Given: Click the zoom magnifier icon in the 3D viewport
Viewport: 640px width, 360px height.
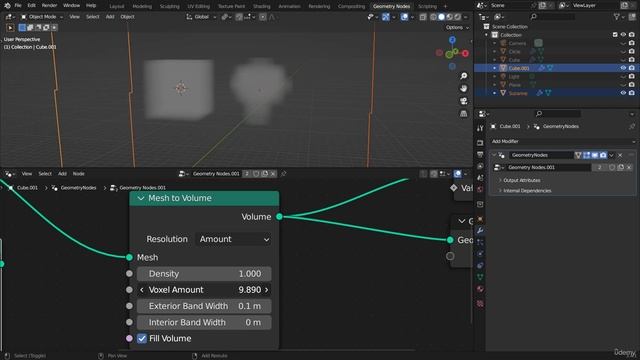Looking at the screenshot, I should click(464, 76).
